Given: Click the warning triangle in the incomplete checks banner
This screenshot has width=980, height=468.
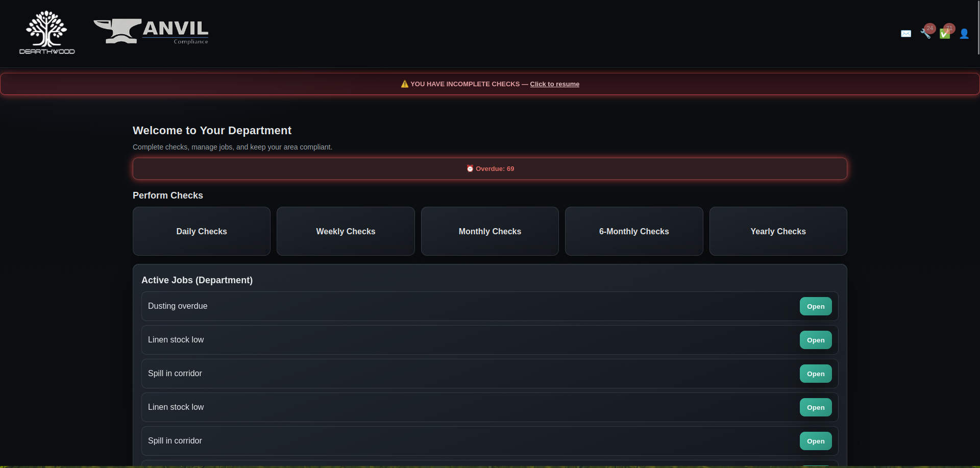Looking at the screenshot, I should click(x=404, y=84).
